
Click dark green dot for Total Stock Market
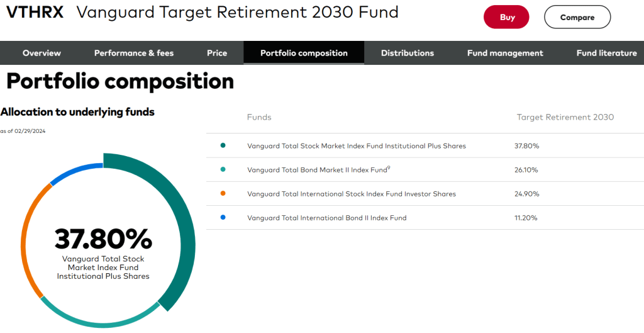223,146
